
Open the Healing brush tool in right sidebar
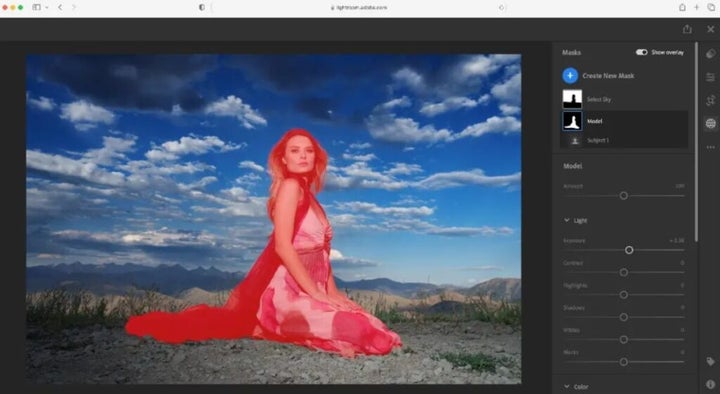(x=711, y=53)
